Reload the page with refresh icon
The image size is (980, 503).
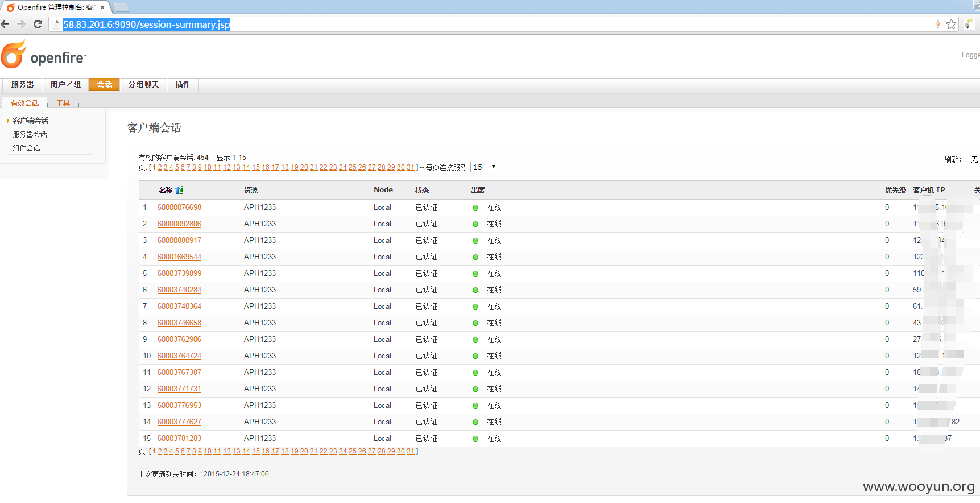tap(38, 24)
